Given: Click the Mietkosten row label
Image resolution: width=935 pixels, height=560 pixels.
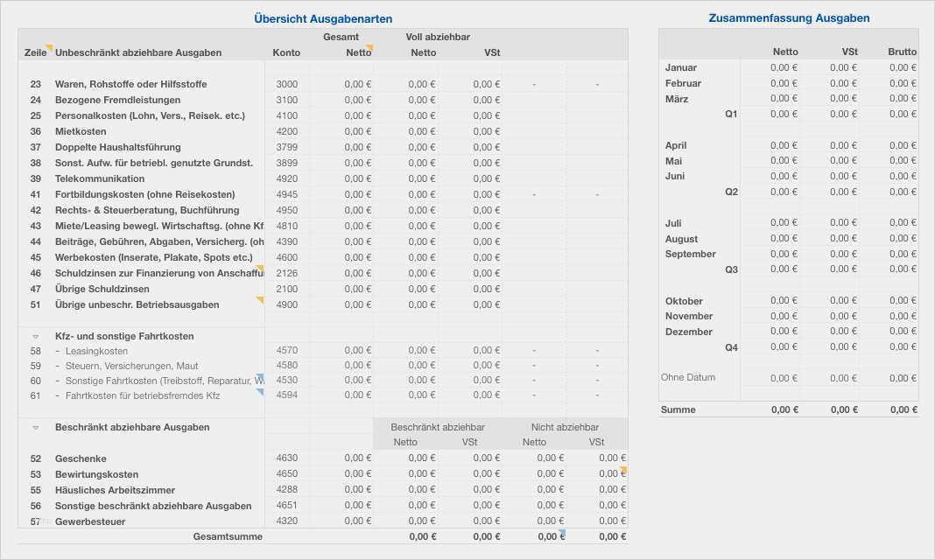Looking at the screenshot, I should point(81,131).
